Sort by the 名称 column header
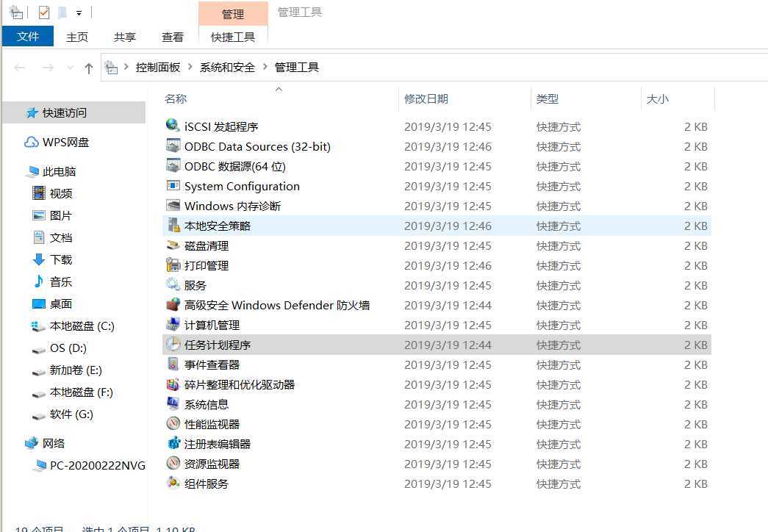 (x=176, y=99)
